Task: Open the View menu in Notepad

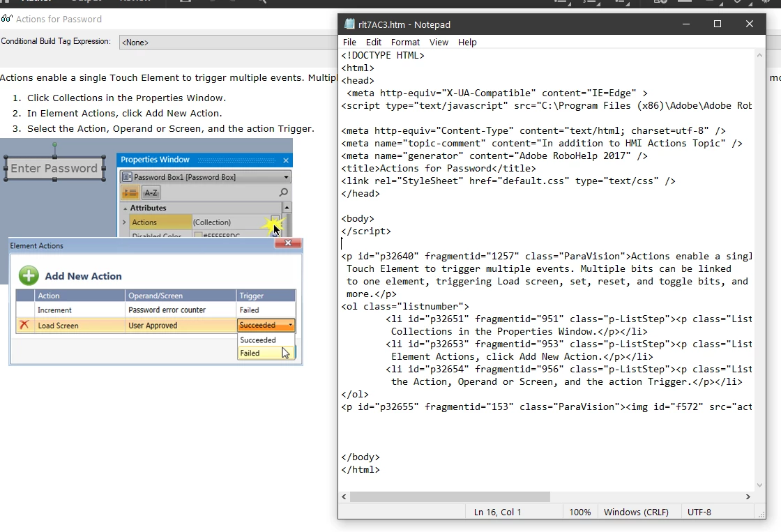Action: tap(439, 43)
